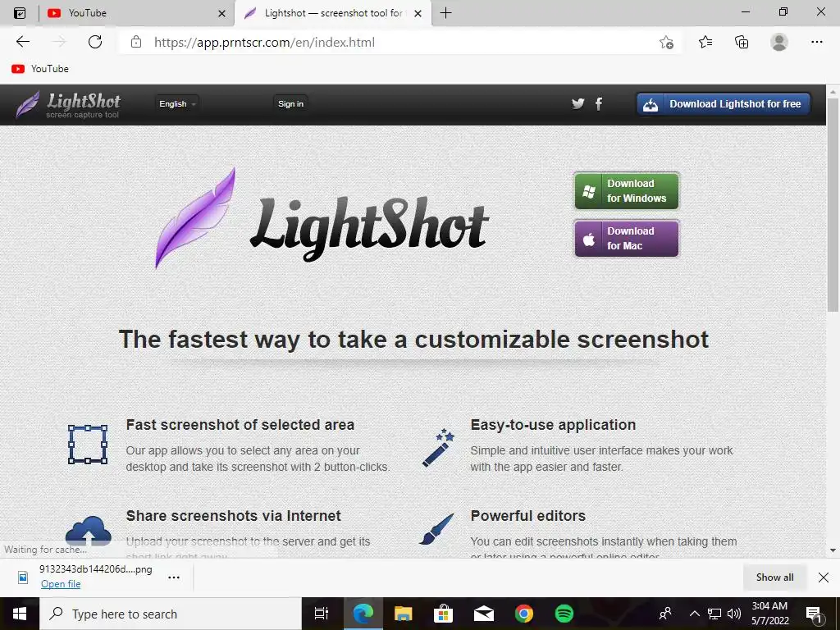Image resolution: width=840 pixels, height=630 pixels.
Task: Go back using the browser back arrow
Action: [x=22, y=42]
